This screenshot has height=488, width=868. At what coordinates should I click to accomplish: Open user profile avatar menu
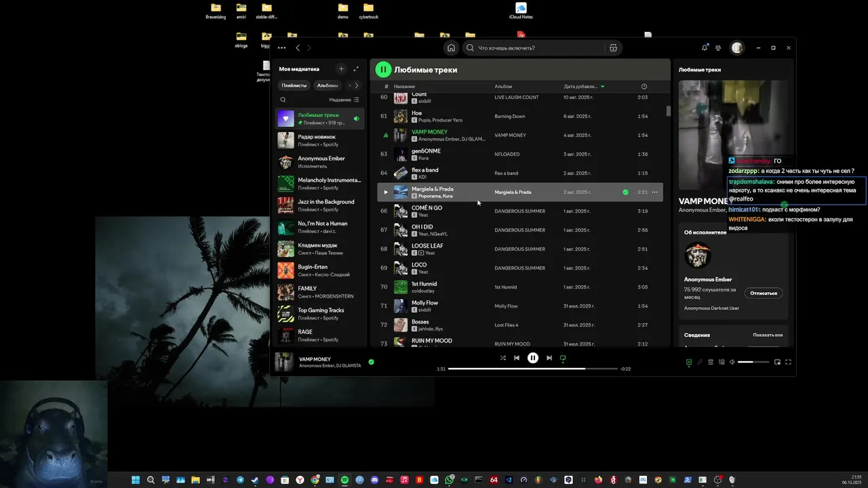click(737, 48)
